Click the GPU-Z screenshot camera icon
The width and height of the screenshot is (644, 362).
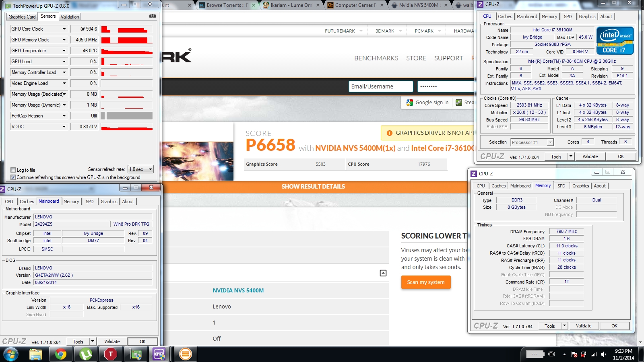153,16
